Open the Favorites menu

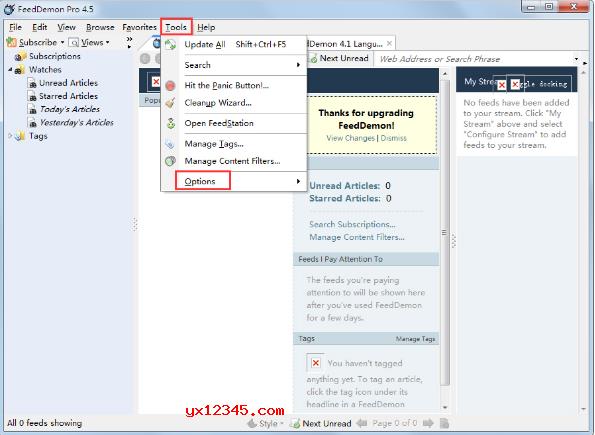click(139, 27)
